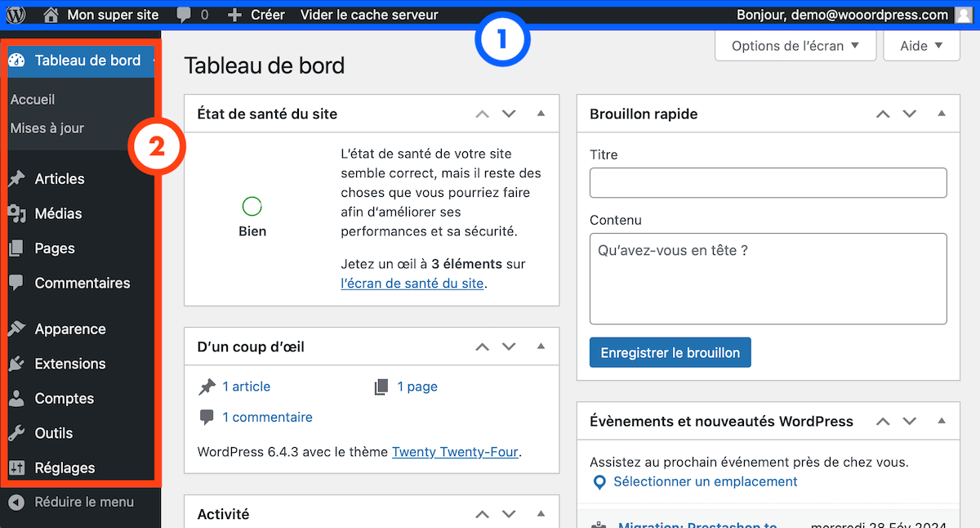Click the pushpin icon beside 1 article
The width and height of the screenshot is (980, 528).
tap(207, 387)
